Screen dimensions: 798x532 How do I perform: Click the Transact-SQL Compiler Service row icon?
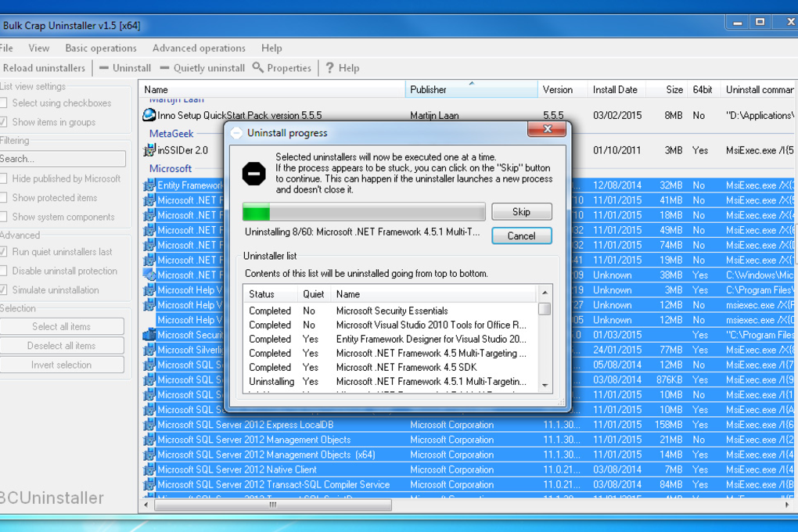click(149, 484)
